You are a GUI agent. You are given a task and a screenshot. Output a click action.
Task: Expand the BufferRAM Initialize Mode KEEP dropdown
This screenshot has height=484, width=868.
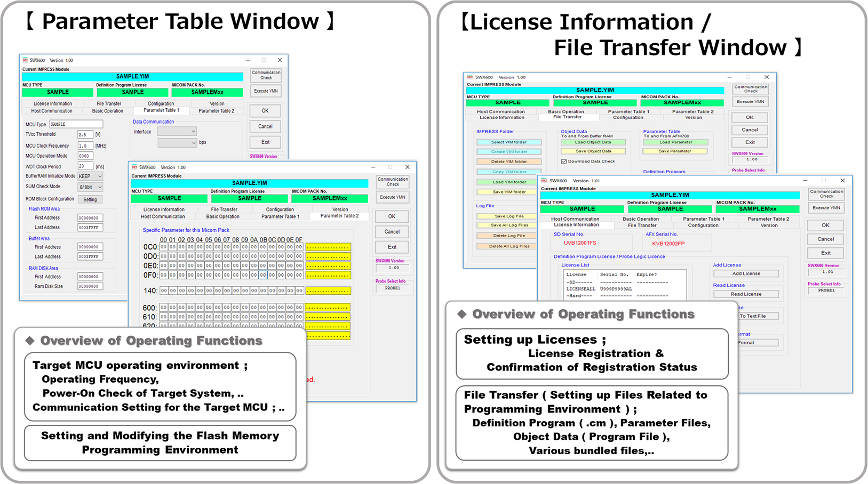90,176
